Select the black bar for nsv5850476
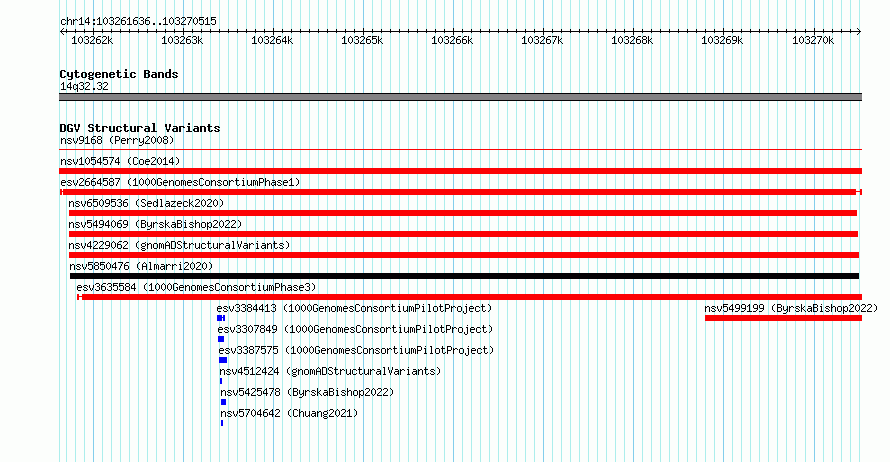890x462 pixels. point(464,276)
